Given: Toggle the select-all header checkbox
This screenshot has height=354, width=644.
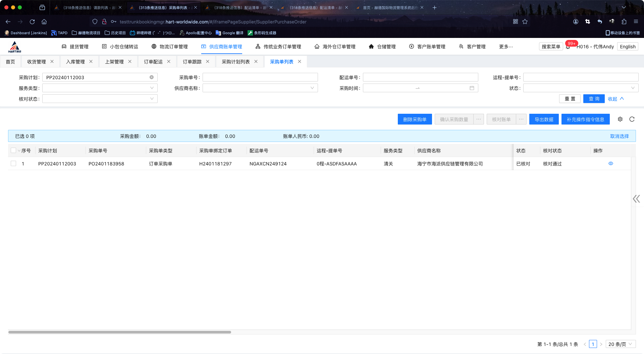Looking at the screenshot, I should 13,150.
